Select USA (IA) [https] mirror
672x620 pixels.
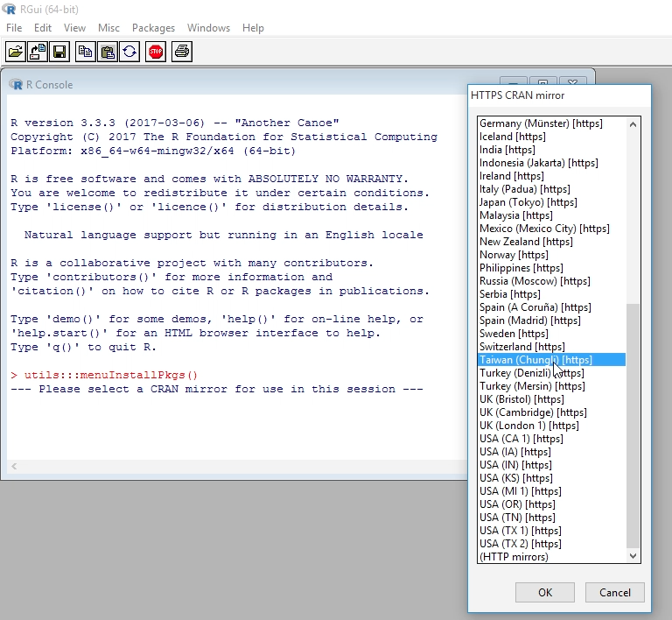[x=551, y=452]
